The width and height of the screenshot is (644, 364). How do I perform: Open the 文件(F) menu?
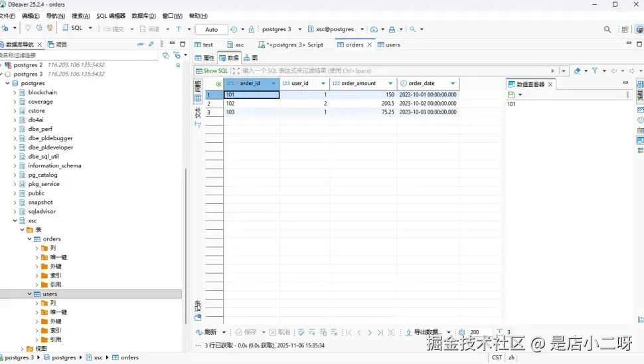[x=7, y=16]
